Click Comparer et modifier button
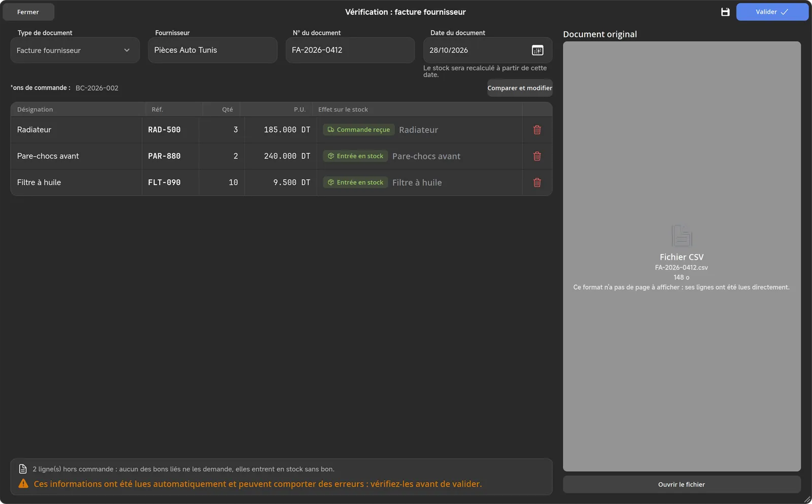 [x=520, y=88]
